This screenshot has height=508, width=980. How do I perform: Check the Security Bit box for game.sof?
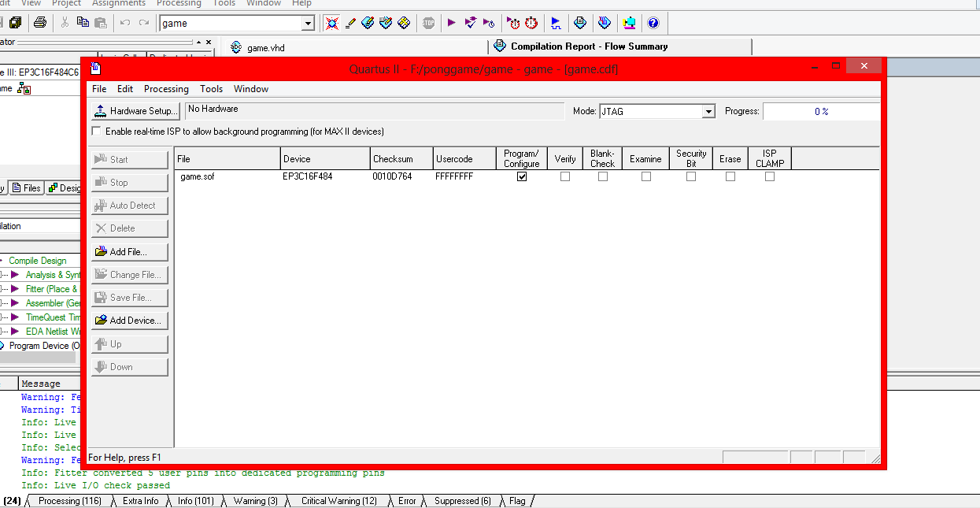coord(691,176)
